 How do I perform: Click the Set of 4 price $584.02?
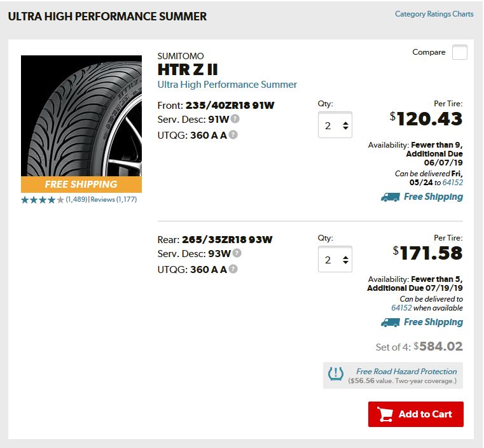click(x=438, y=346)
